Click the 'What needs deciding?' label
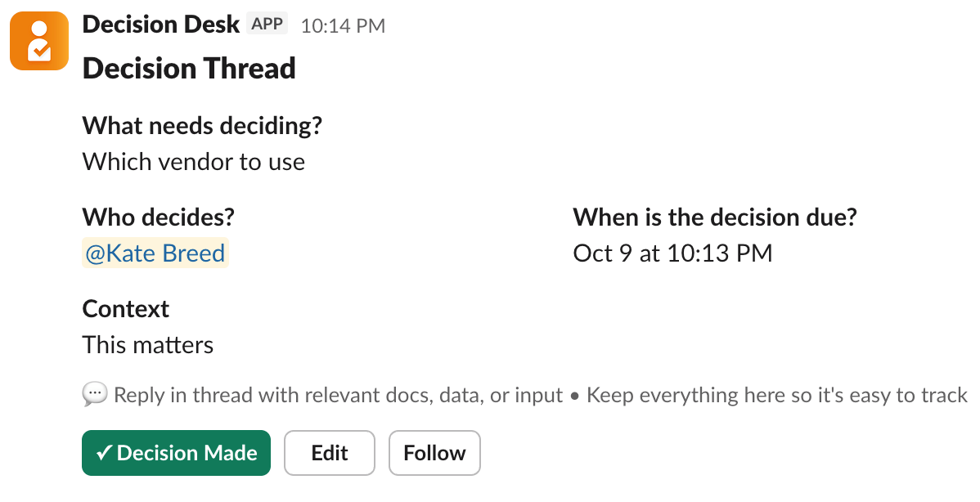Image resolution: width=980 pixels, height=502 pixels. (202, 127)
